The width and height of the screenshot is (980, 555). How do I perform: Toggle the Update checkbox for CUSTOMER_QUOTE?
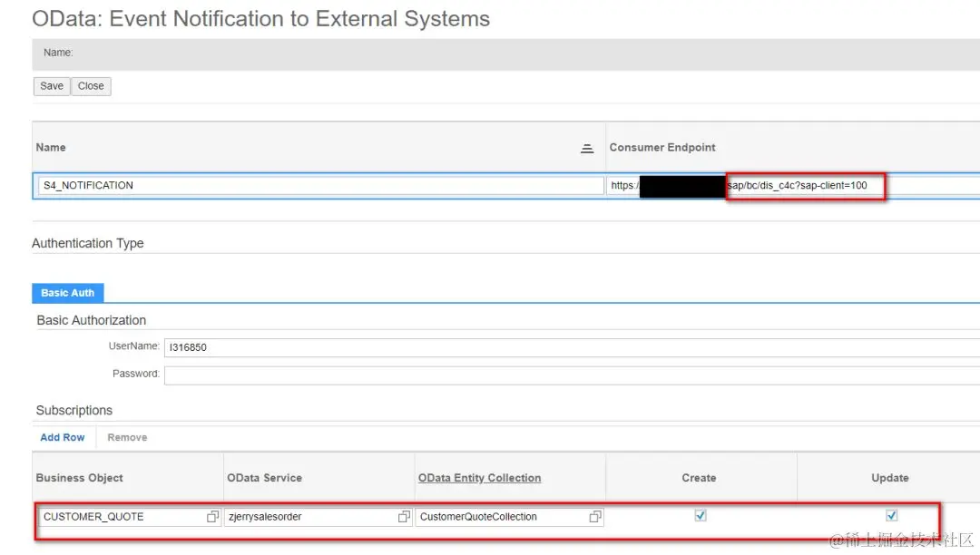point(891,516)
